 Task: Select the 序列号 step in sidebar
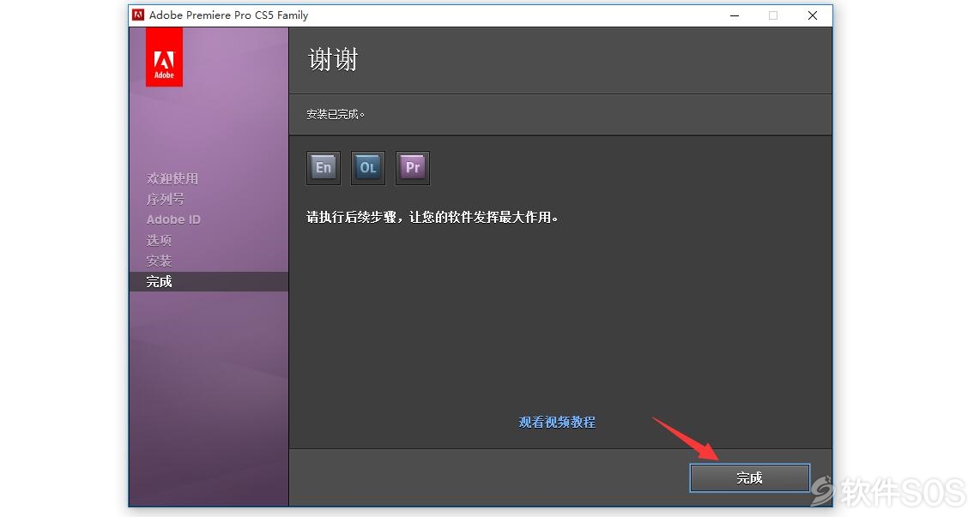[x=166, y=199]
